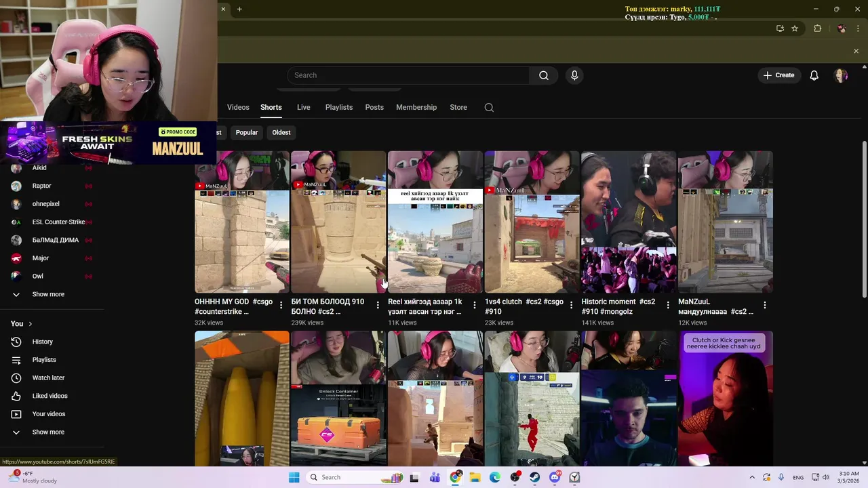This screenshot has width=868, height=488.
Task: Open options for 'Historic moment' short
Action: point(668,305)
